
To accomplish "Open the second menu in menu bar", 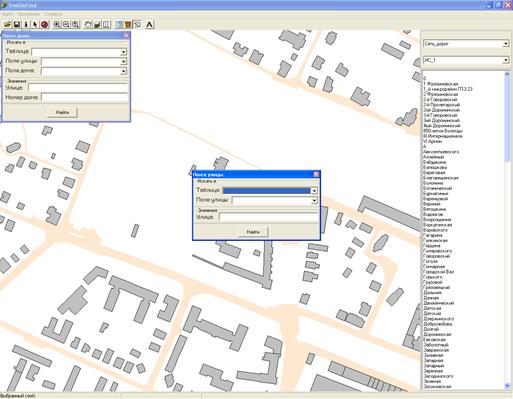I will point(28,14).
